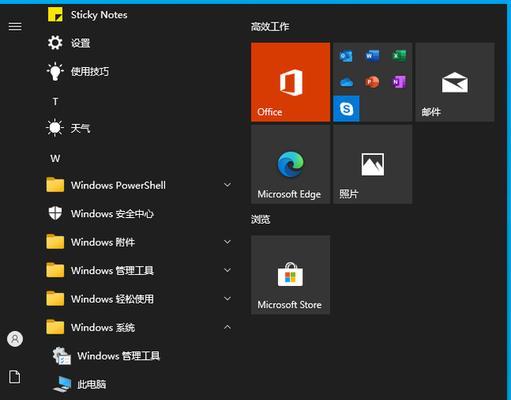Expand Windows 附件 folder chevron

point(227,242)
